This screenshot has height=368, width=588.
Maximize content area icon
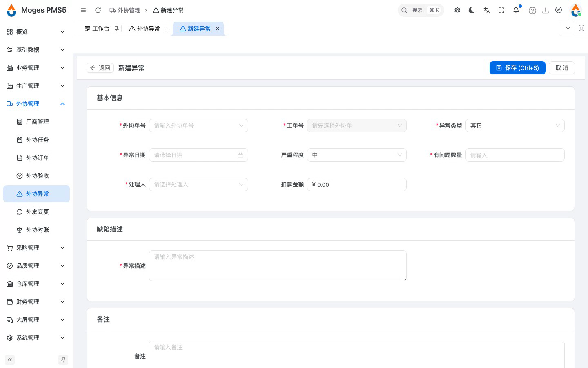pyautogui.click(x=581, y=28)
